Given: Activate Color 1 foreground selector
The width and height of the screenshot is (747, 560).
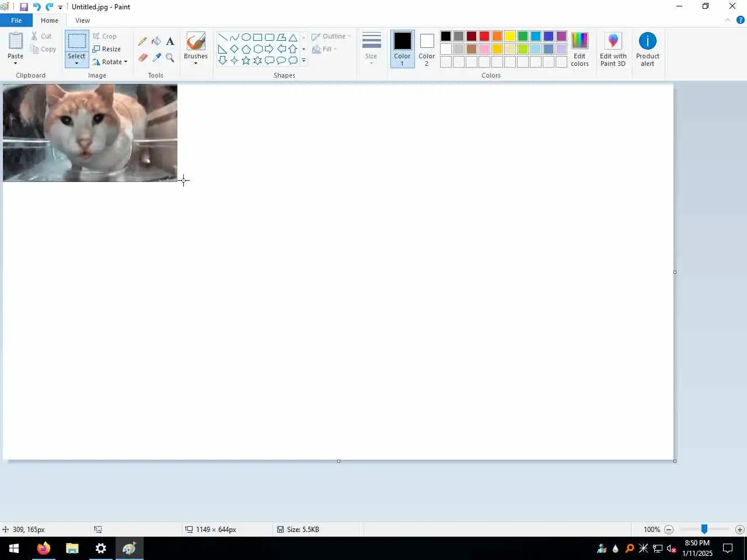Looking at the screenshot, I should point(402,49).
